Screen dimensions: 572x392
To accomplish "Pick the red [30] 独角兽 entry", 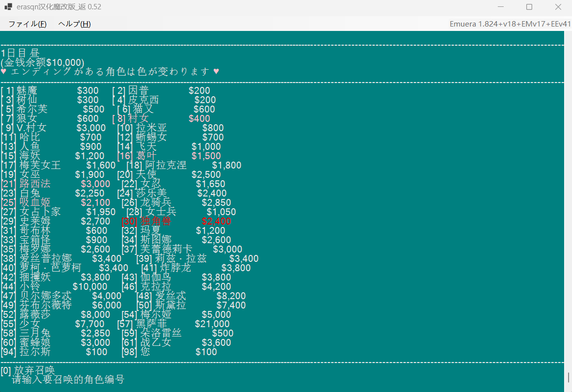I will [x=176, y=221].
